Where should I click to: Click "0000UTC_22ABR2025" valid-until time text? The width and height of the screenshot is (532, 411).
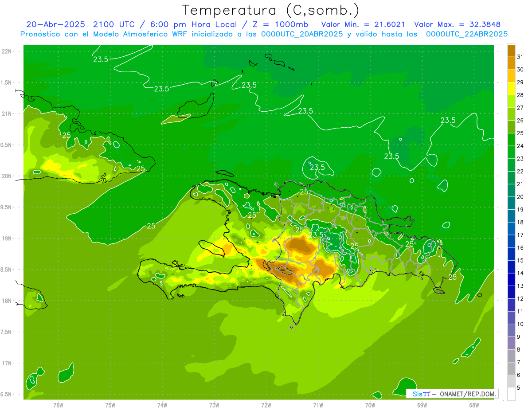point(466,34)
